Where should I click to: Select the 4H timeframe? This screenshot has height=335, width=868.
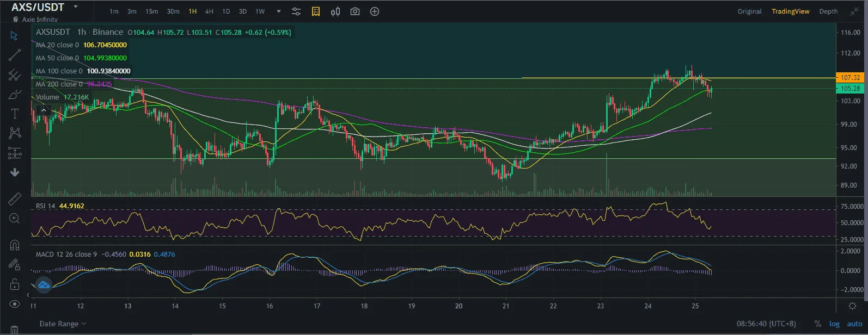click(209, 11)
